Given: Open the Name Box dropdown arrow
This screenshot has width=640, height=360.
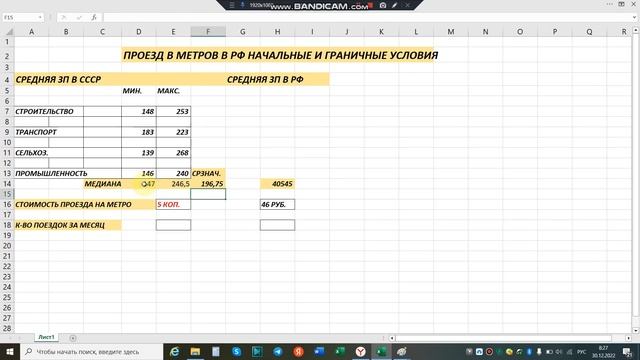Looking at the screenshot, I should (x=40, y=18).
